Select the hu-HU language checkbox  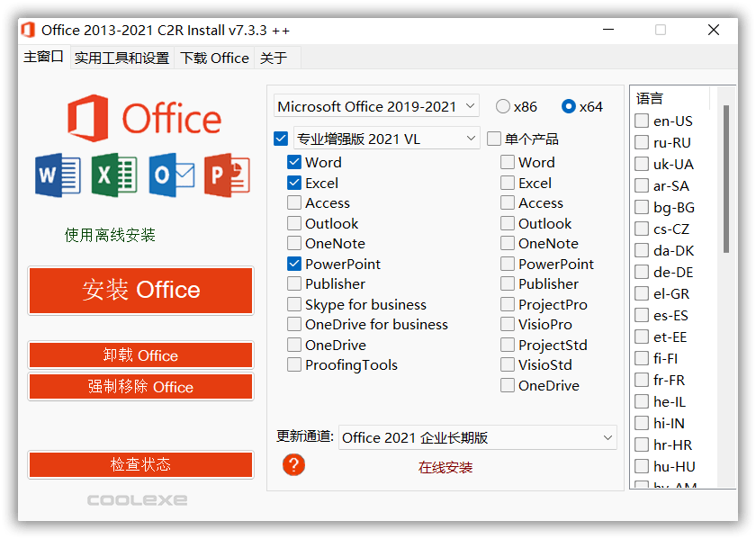pos(641,466)
